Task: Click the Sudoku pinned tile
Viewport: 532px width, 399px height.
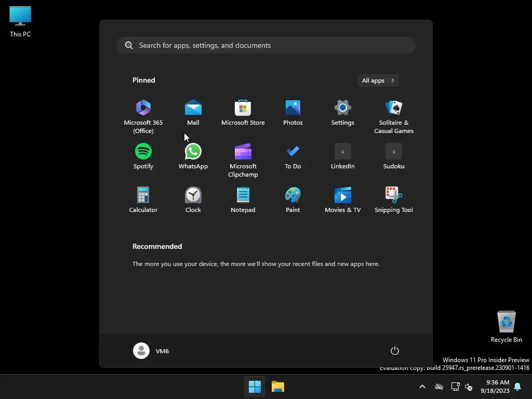Action: pos(394,156)
